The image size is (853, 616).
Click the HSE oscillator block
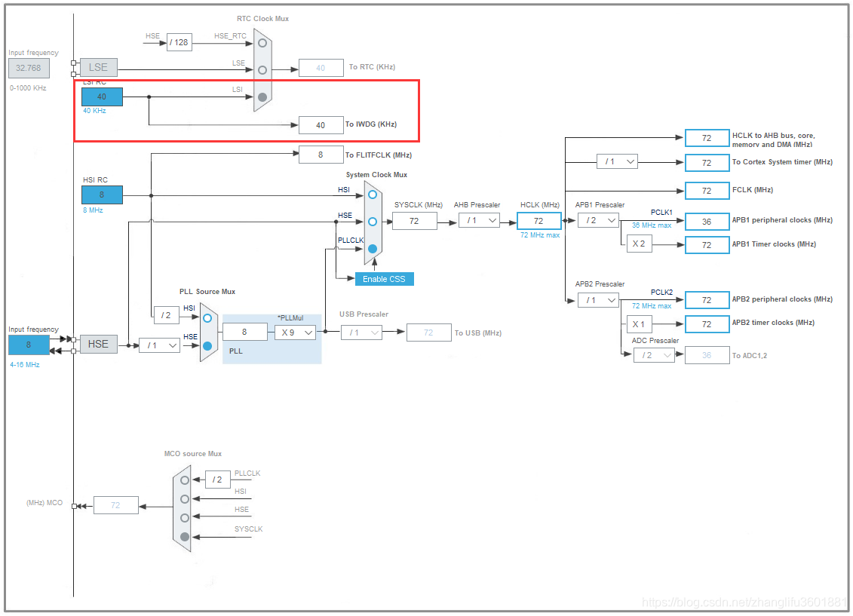pyautogui.click(x=99, y=344)
